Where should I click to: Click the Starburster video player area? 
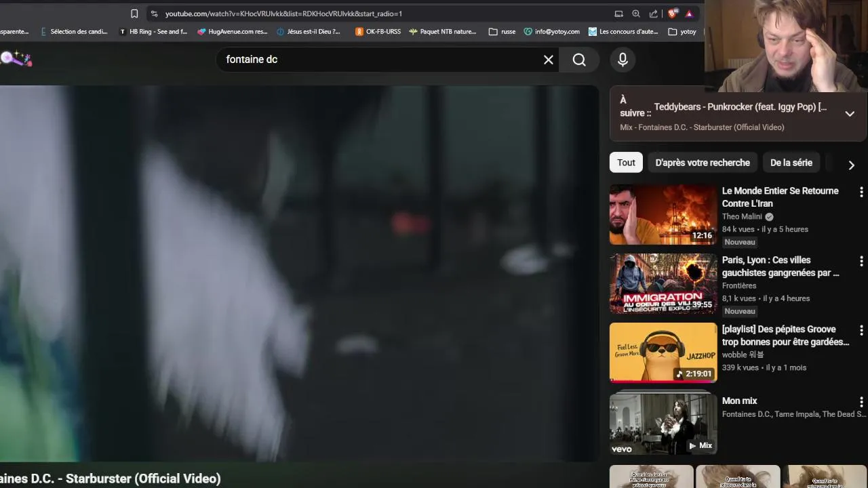click(x=298, y=273)
